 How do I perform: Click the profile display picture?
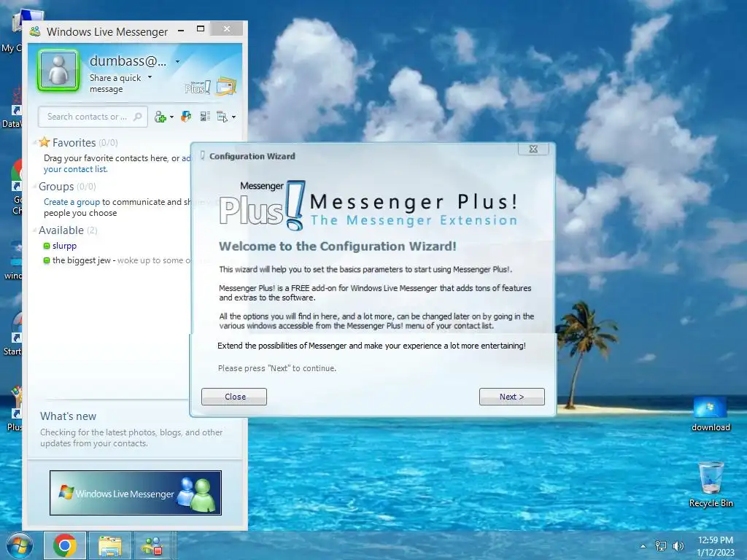click(58, 71)
